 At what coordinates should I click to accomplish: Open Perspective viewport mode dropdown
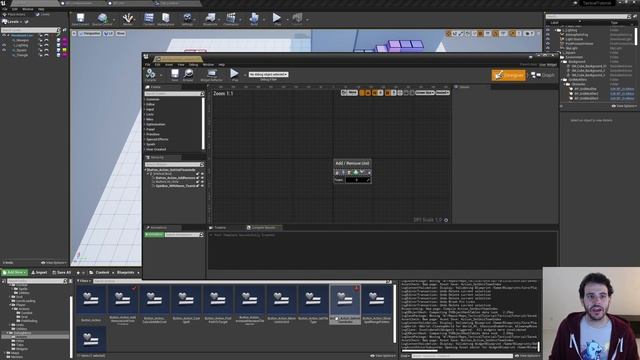pos(90,33)
